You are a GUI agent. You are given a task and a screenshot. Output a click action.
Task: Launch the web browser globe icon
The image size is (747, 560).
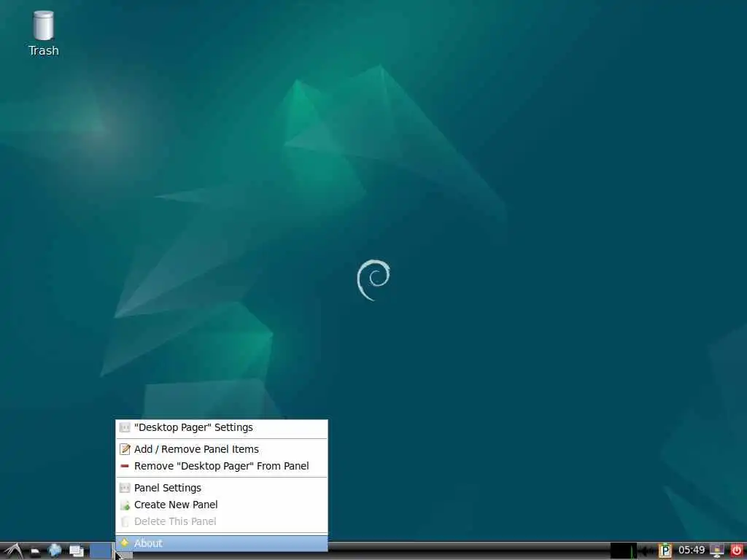pyautogui.click(x=55, y=551)
